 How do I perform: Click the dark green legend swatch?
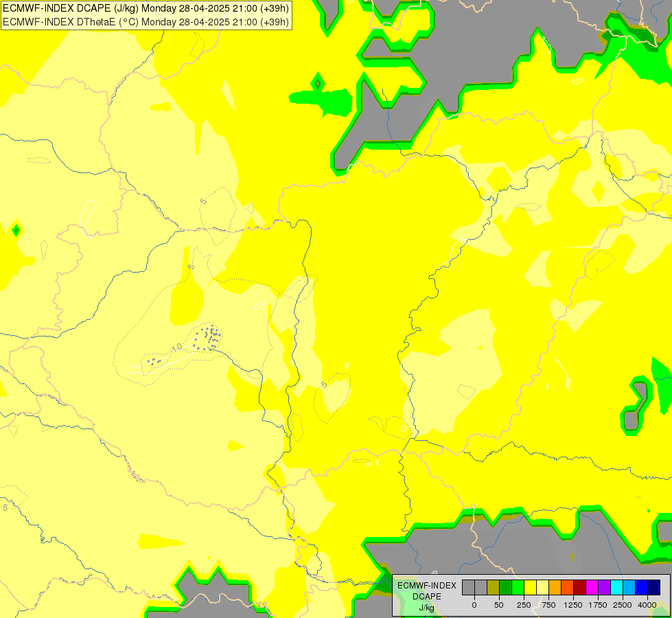506,587
